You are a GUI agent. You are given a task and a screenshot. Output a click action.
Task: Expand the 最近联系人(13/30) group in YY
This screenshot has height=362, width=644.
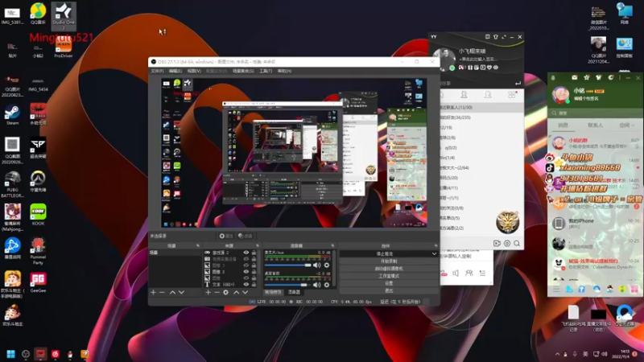[481, 108]
